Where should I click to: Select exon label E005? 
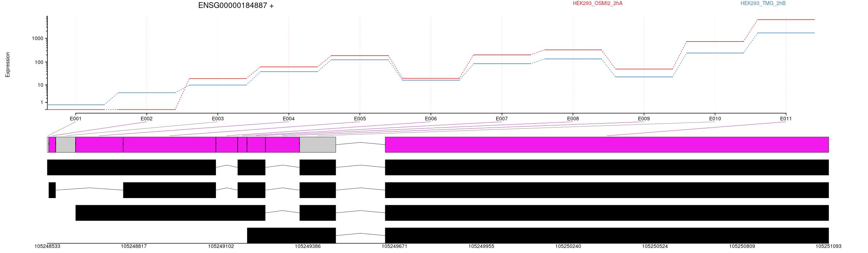pos(360,119)
